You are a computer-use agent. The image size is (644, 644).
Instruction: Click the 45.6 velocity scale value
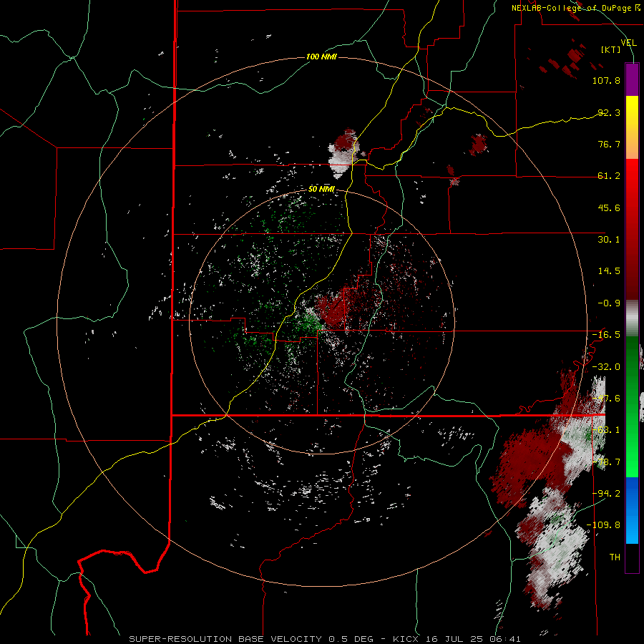click(609, 208)
